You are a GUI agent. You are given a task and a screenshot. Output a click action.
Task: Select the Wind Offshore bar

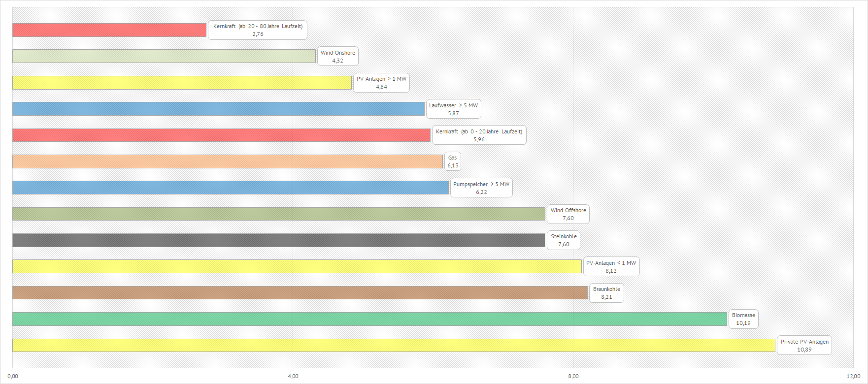279,214
